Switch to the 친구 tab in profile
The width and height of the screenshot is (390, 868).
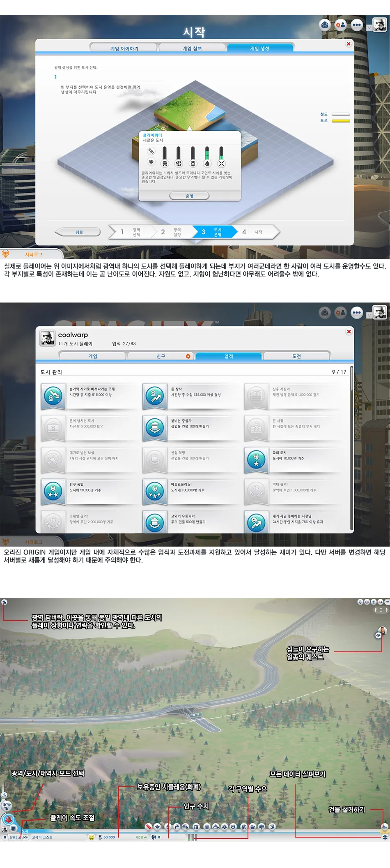click(x=161, y=356)
